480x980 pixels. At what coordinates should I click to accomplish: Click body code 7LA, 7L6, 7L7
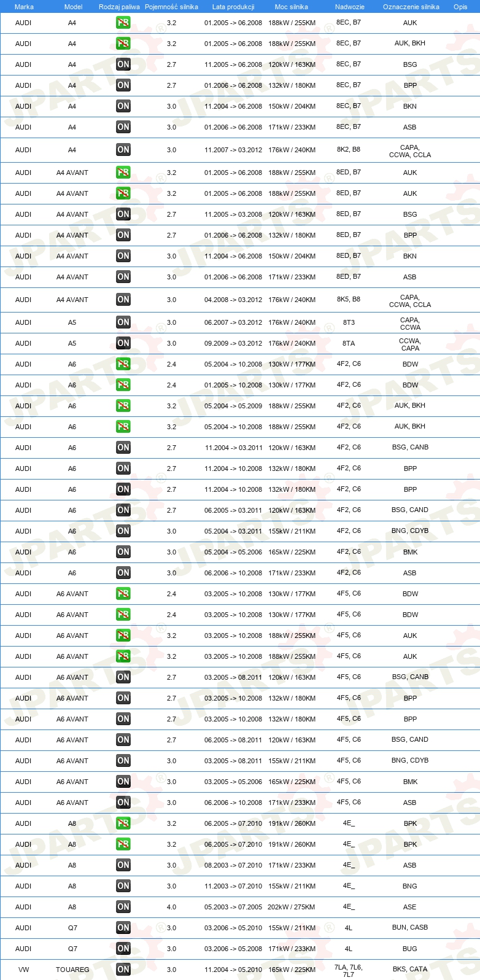point(349,971)
